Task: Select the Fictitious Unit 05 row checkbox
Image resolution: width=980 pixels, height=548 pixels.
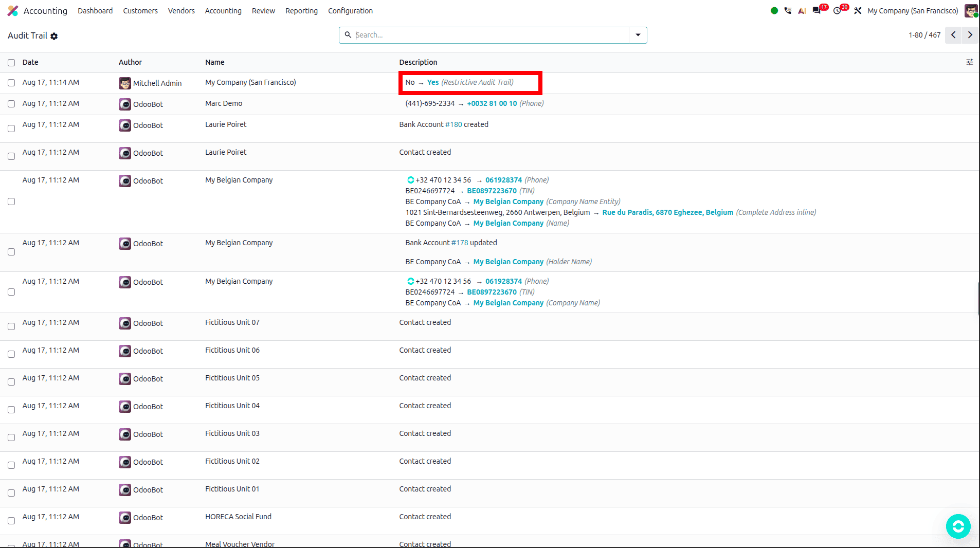Action: 11,382
